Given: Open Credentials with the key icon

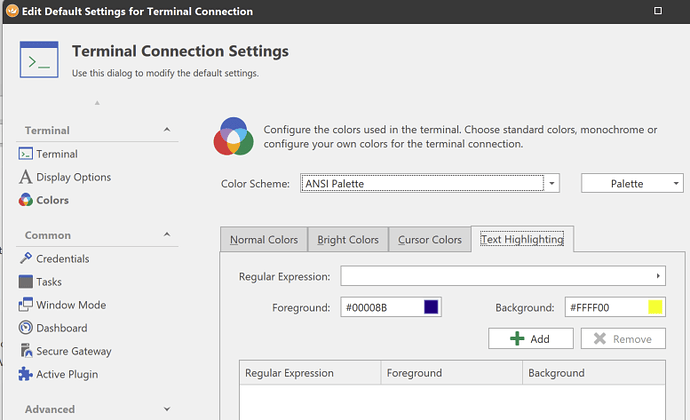Looking at the screenshot, I should tap(26, 259).
